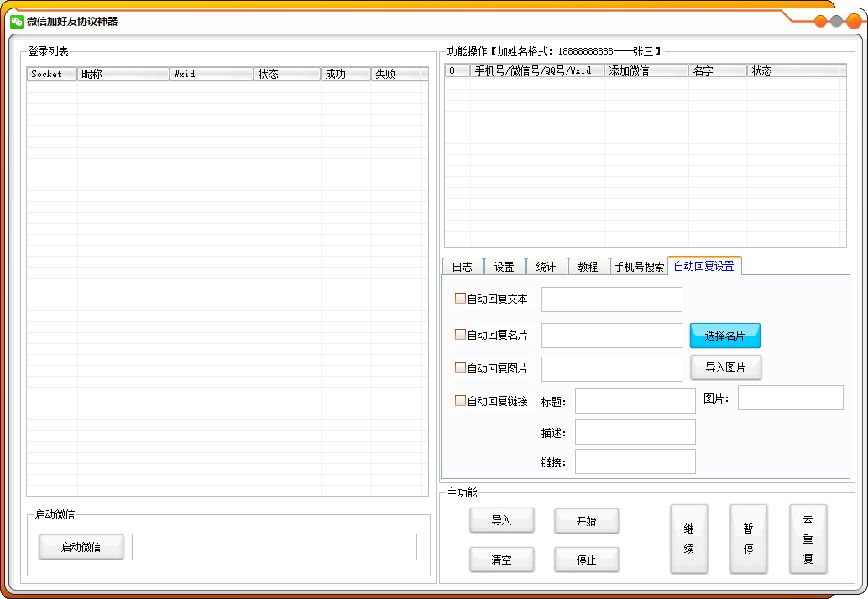Image resolution: width=868 pixels, height=599 pixels.
Task: Click the 手机号/微信号/QQ号/Wxid column header
Action: coord(537,70)
